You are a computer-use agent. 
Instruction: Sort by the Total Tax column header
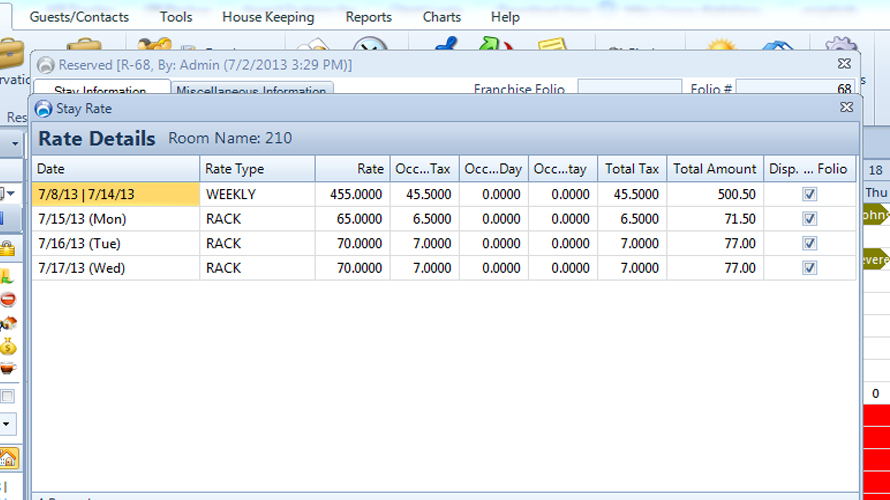632,169
